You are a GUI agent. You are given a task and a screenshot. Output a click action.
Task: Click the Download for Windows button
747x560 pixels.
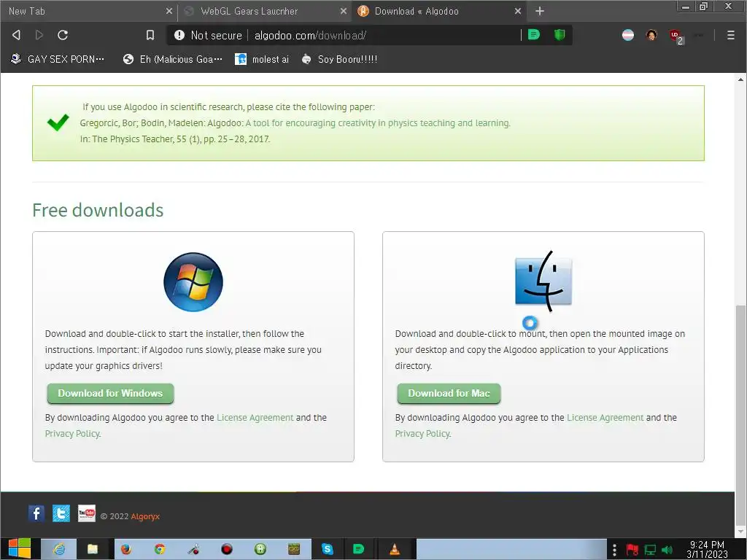[x=110, y=393]
